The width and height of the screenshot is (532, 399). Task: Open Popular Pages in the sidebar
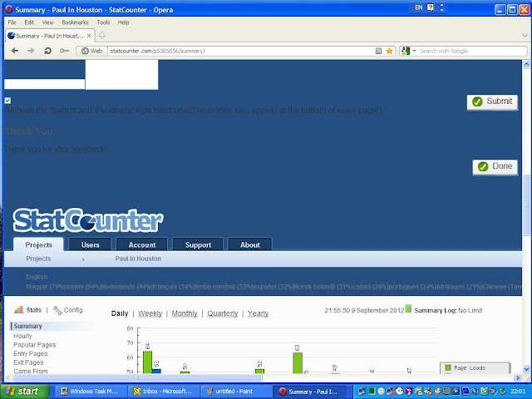(x=35, y=345)
